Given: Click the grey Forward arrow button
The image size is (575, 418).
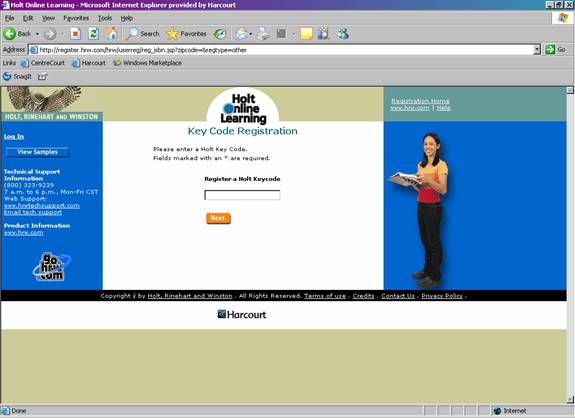Looking at the screenshot, I should coord(50,34).
